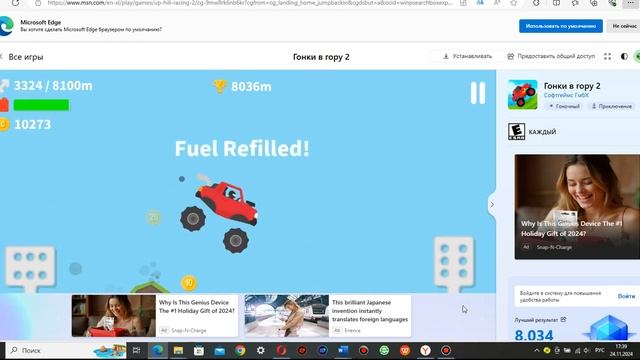Image resolution: width=640 pixels, height=360 pixels.
Task: Open the Edge Collections toolbar icon
Action: 594,3
